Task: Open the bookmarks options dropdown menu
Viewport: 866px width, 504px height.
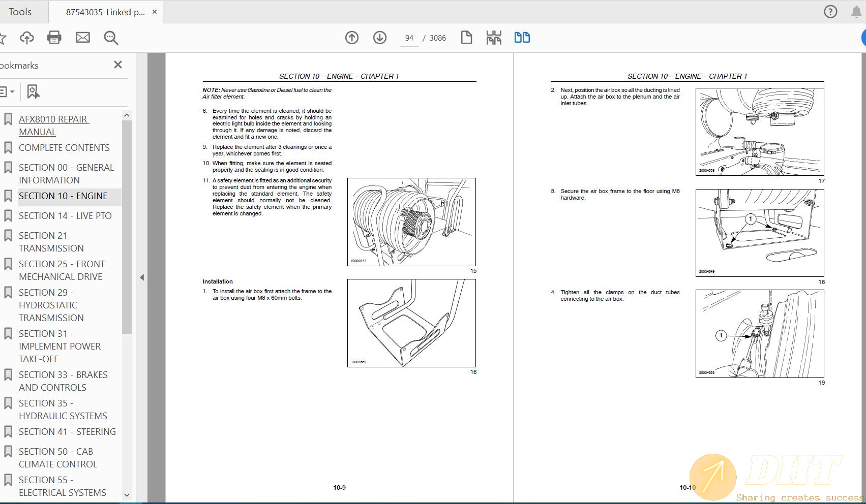Action: (x=7, y=92)
